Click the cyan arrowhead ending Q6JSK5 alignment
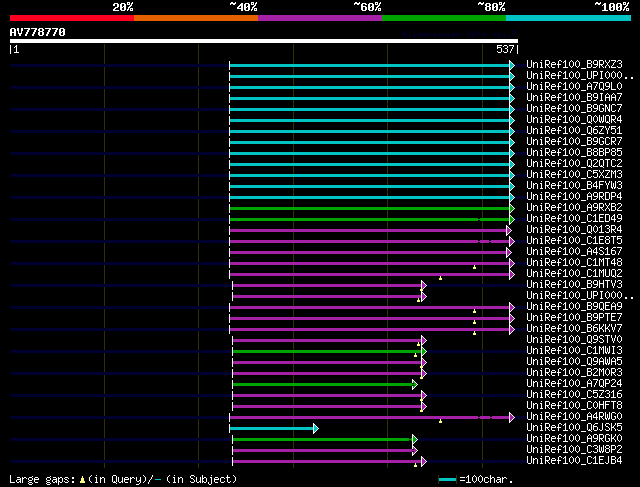This screenshot has height=487, width=640. pyautogui.click(x=316, y=429)
